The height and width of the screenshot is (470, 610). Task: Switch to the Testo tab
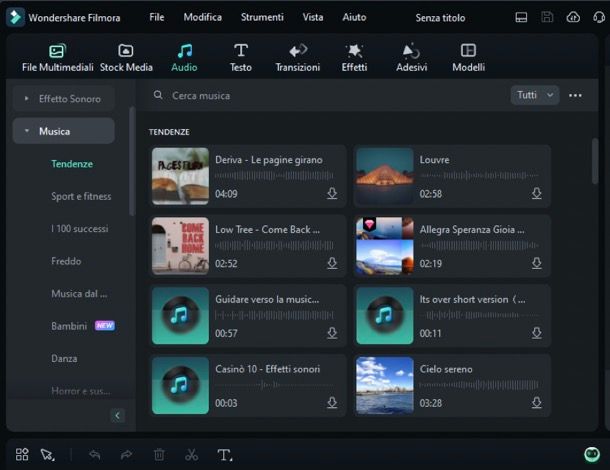pyautogui.click(x=240, y=58)
